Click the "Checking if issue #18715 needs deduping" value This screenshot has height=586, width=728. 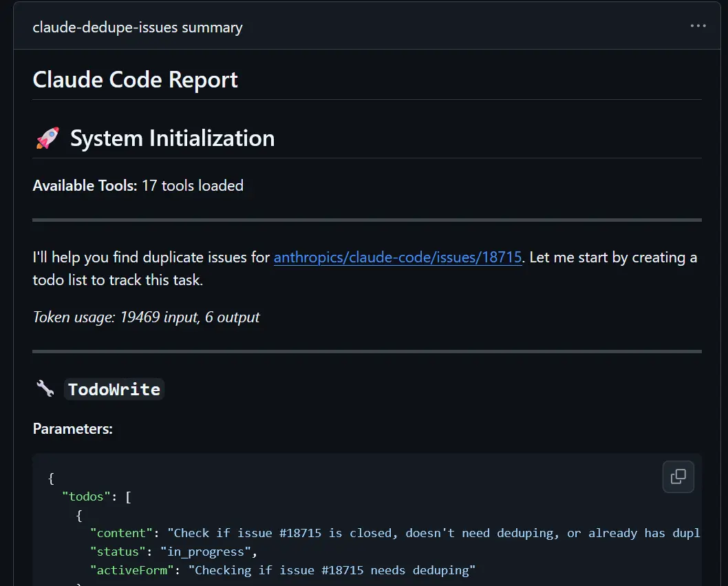tap(332, 570)
